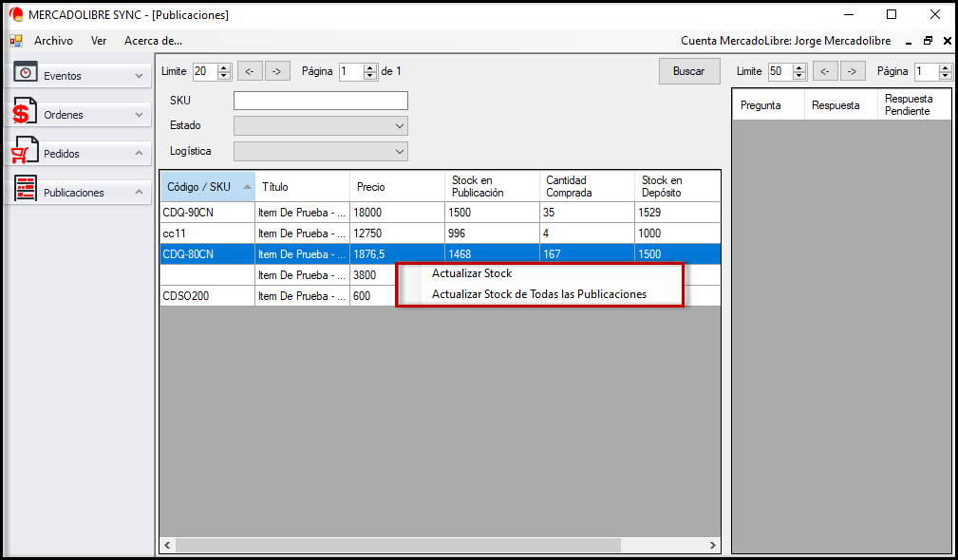Image resolution: width=958 pixels, height=560 pixels.
Task: Select the CDSO200 SKU cell
Action: click(x=208, y=295)
